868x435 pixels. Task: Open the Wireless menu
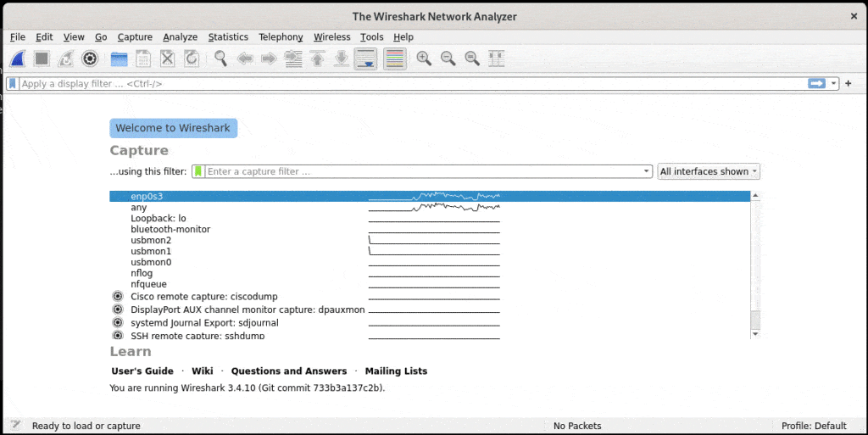[331, 37]
